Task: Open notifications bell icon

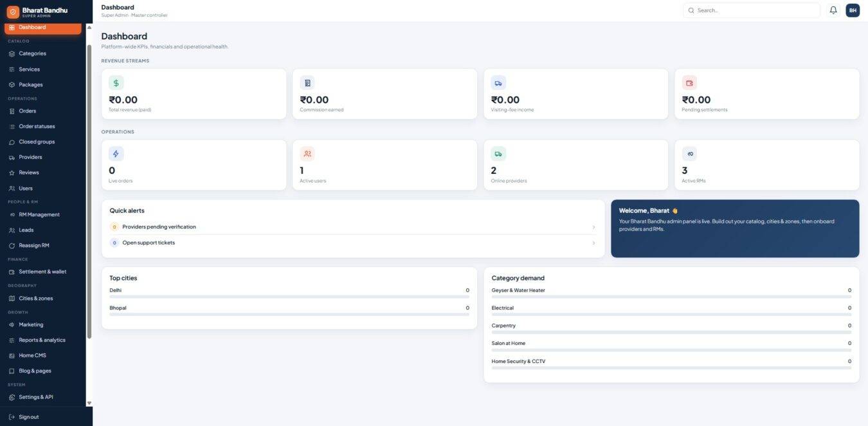Action: point(833,10)
